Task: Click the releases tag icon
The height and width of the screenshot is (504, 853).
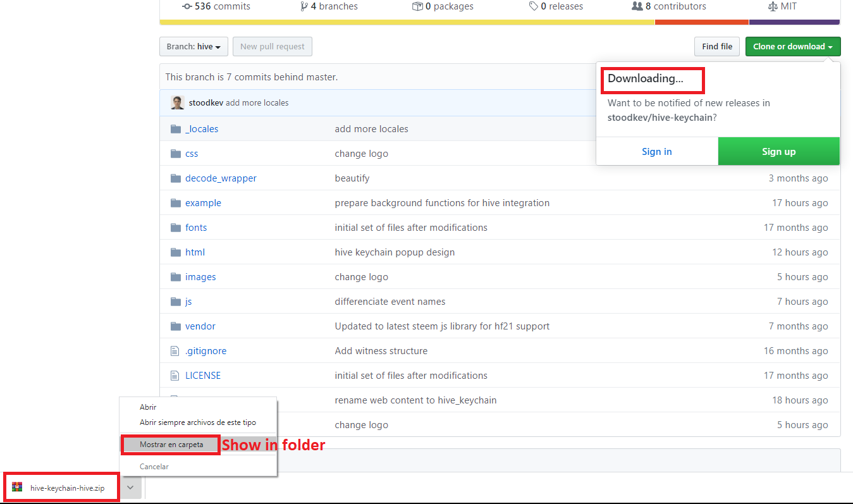Action: coord(534,6)
